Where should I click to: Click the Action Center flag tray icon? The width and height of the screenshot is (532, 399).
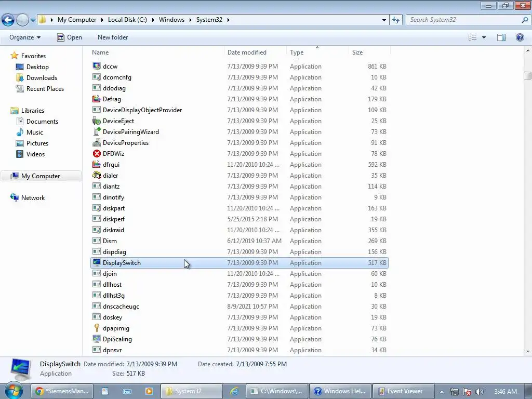click(x=467, y=392)
